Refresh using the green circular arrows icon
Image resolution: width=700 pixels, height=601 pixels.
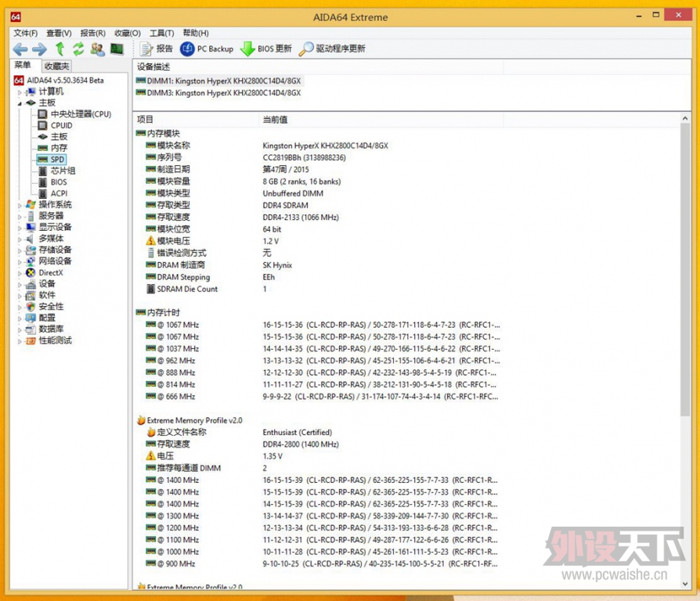(x=78, y=49)
